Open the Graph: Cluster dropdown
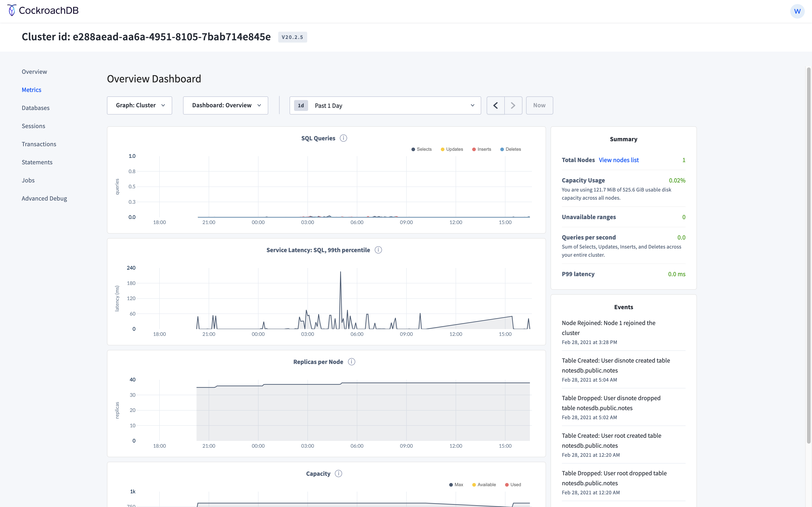Screen dimensions: 812x507 coord(140,106)
